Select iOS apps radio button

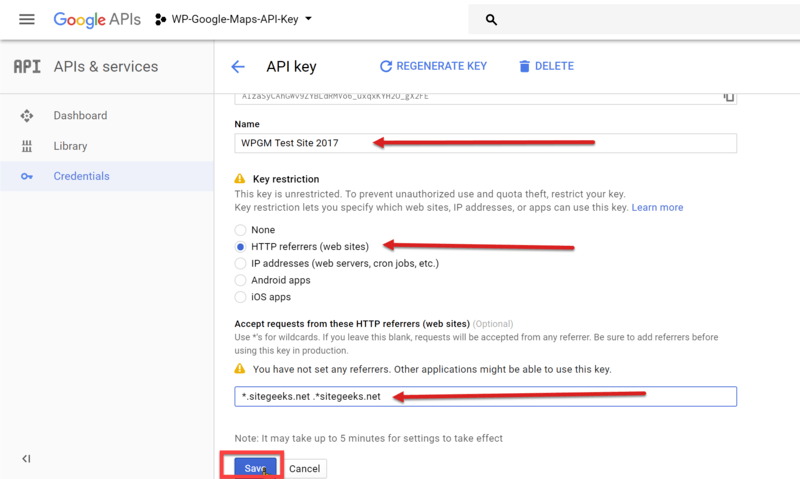pyautogui.click(x=240, y=297)
